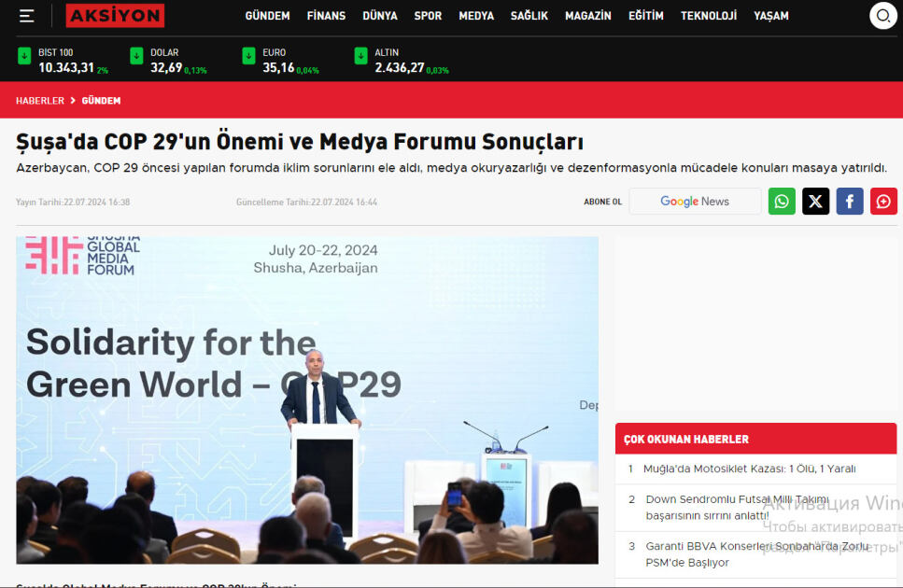
Task: Open the Finans menu item
Action: tap(326, 16)
